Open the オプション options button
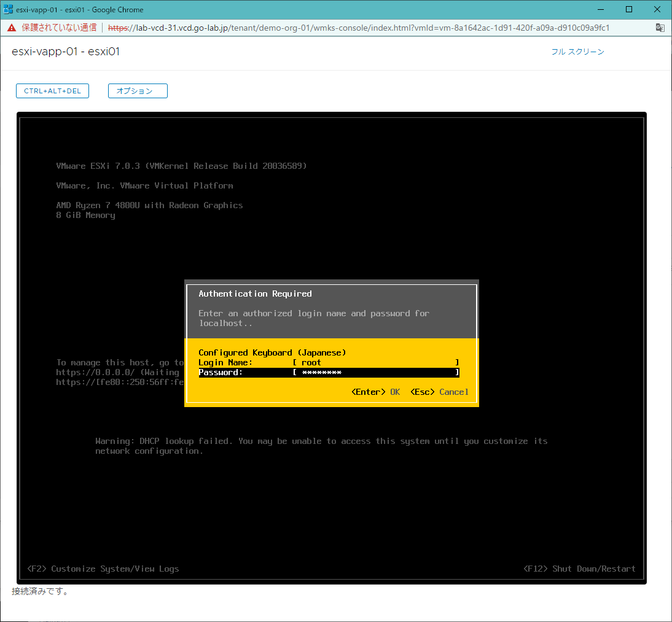 tap(138, 91)
